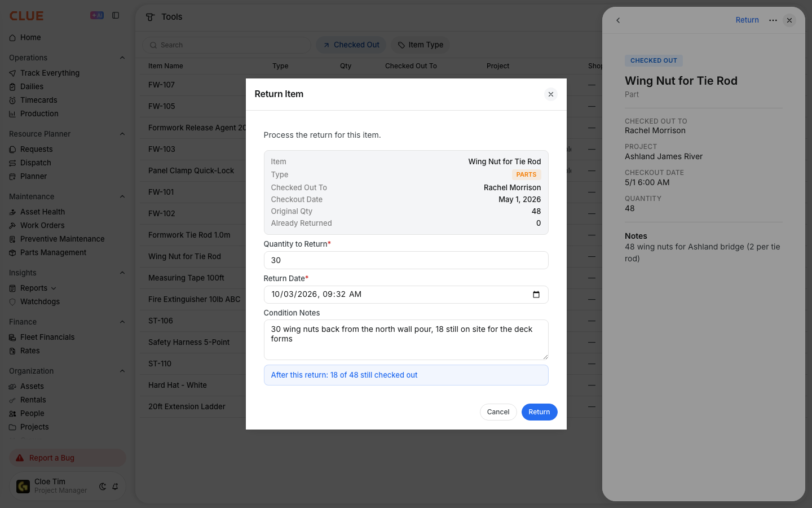Click the back arrow in the side panel
812x508 pixels.
point(618,20)
